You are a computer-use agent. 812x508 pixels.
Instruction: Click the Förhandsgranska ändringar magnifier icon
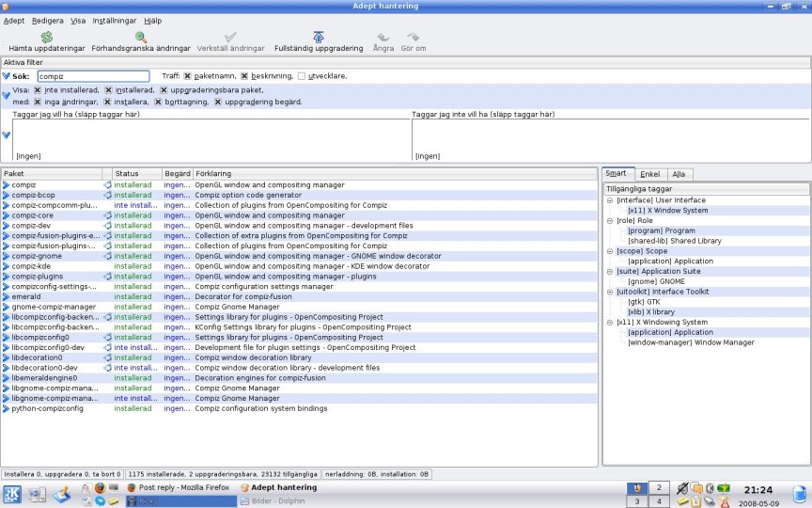[x=140, y=37]
